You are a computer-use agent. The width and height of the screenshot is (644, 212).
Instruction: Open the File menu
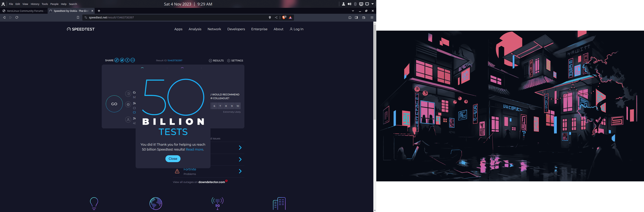[11, 4]
